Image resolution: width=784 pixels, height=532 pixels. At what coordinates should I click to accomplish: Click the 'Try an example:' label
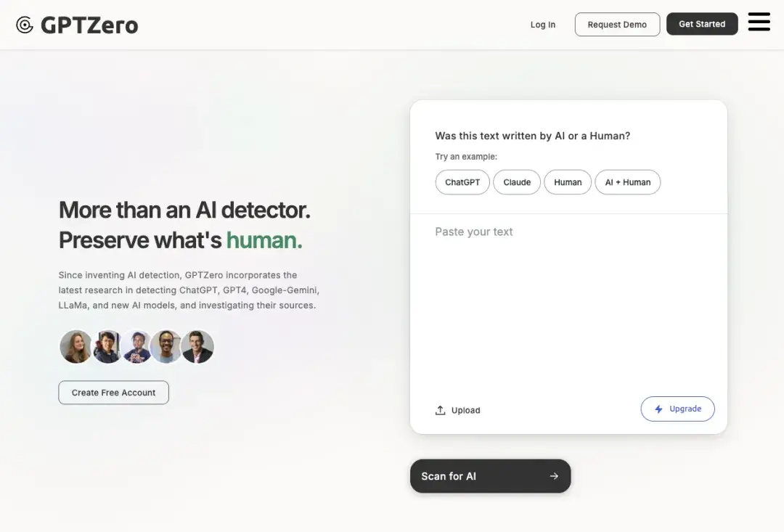(x=466, y=157)
